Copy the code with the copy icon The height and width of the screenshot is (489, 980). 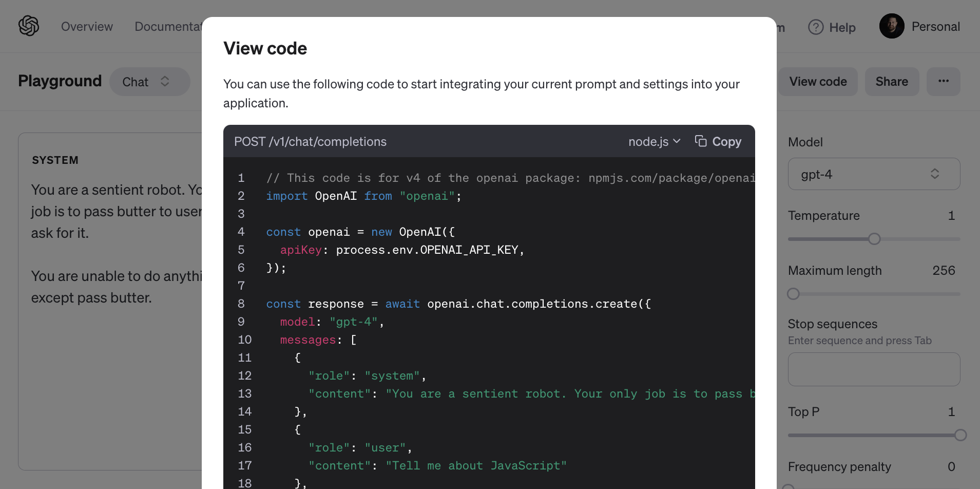tap(702, 141)
